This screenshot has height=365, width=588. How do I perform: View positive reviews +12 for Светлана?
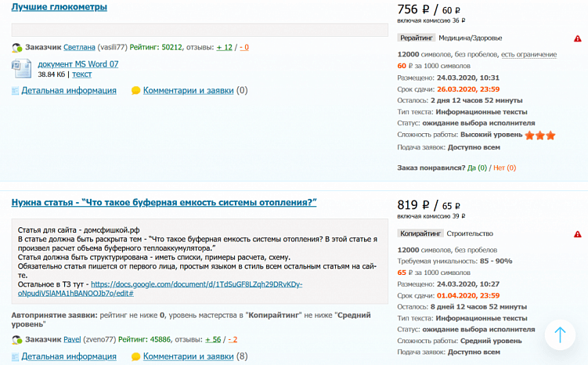click(x=224, y=47)
